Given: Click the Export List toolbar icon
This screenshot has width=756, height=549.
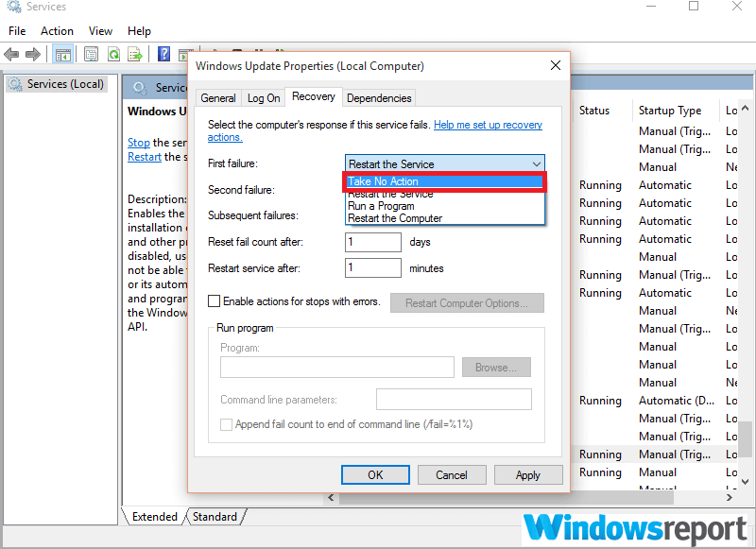Looking at the screenshot, I should (135, 54).
